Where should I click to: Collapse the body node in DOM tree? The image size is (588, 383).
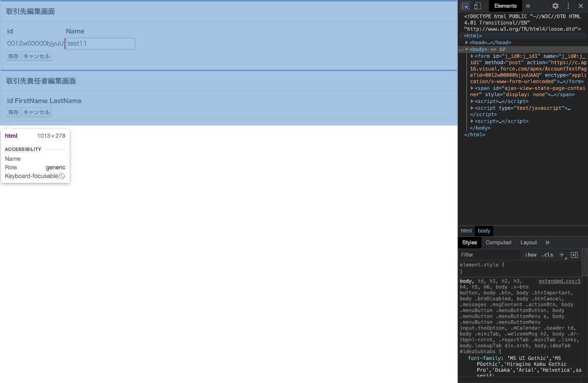pos(466,50)
